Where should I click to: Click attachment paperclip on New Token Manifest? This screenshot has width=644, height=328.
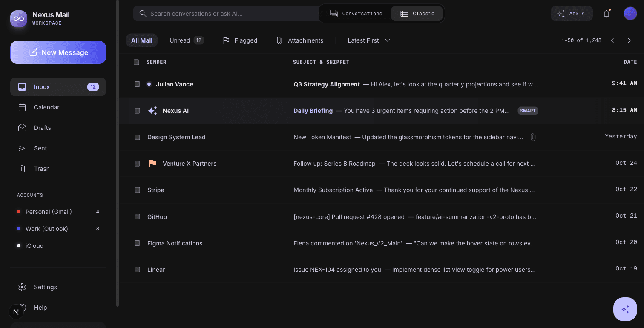coord(533,137)
